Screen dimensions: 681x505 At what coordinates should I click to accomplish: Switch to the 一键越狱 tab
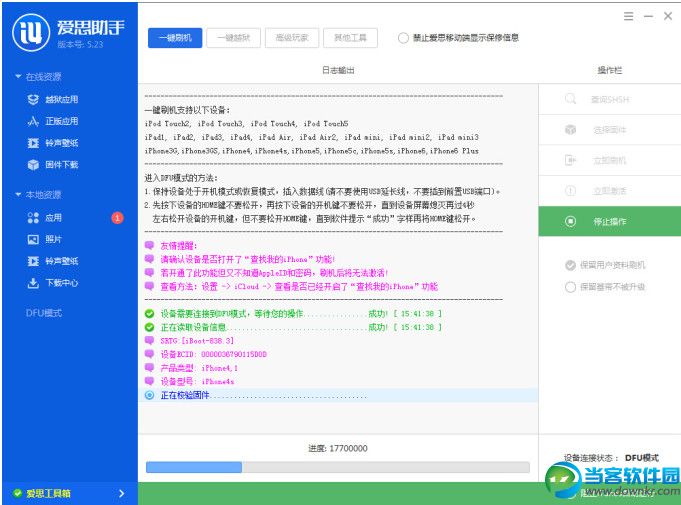click(x=234, y=38)
